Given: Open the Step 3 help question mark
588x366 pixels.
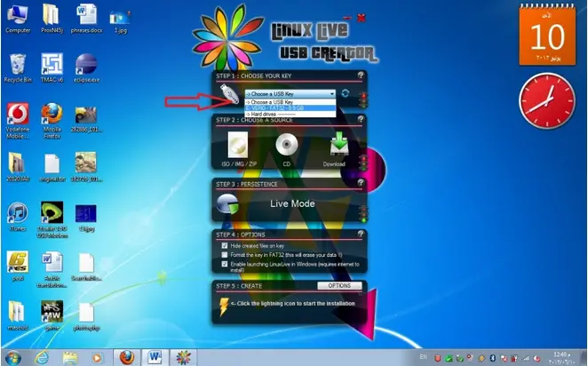Looking at the screenshot, I should click(x=361, y=183).
